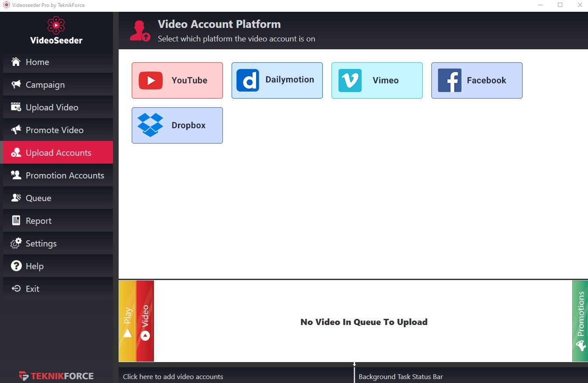Viewport: 588px width, 383px height.
Task: Open Promotion Accounts in sidebar
Action: 65,175
